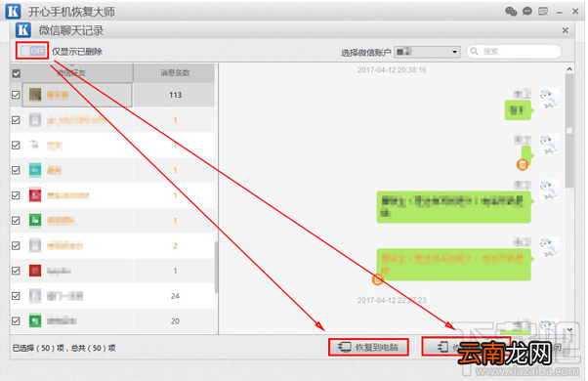Click the computer icon on 恢复到电脑 button
588x381 pixels.
tap(344, 347)
